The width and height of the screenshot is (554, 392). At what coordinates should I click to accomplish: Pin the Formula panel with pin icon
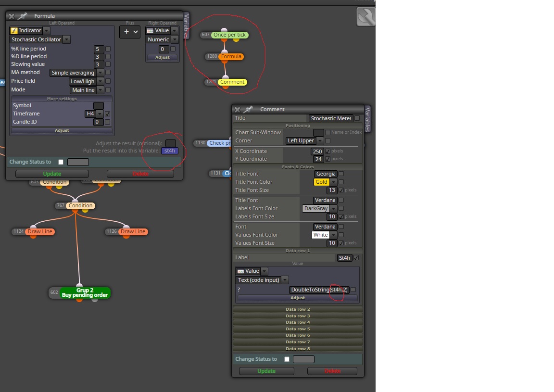pos(23,16)
